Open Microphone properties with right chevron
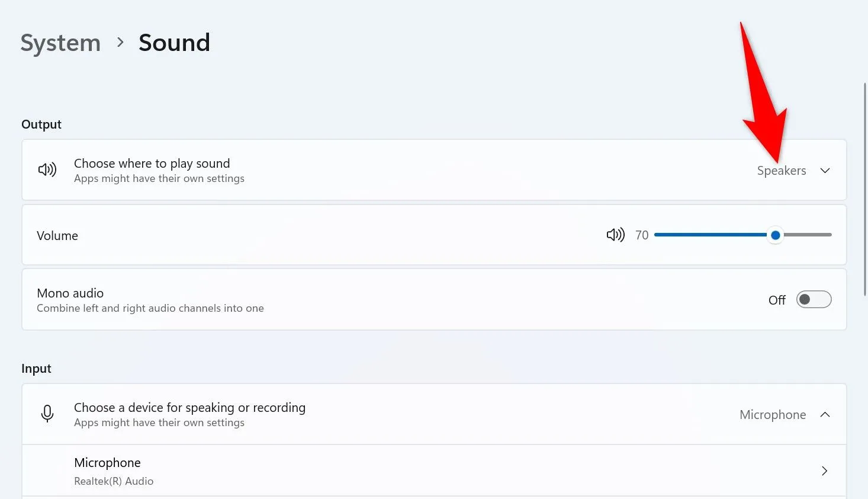This screenshot has width=868, height=499. (x=824, y=471)
